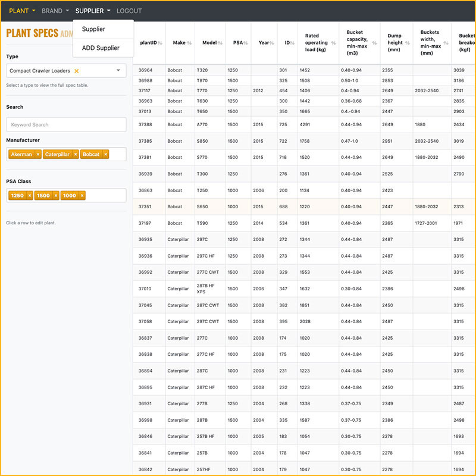
Task: Clear the Compact Crawler Loaders type selection
Action: [76, 71]
